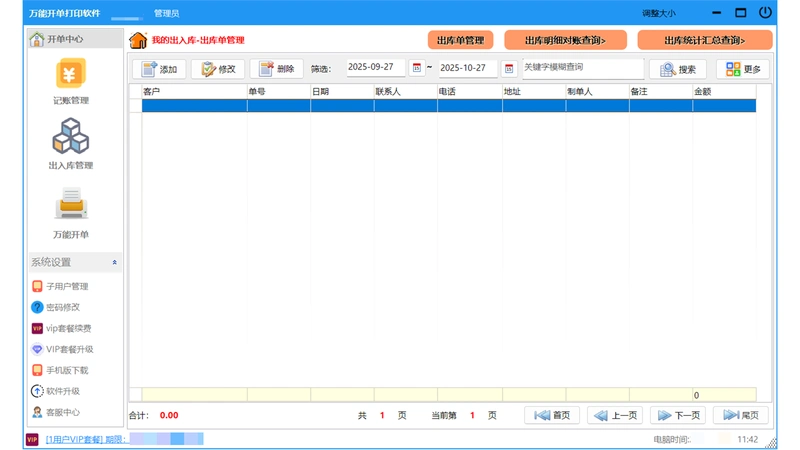Viewport: 800px width, 450px height.
Task: Open 出库明细对账查询 tab
Action: (565, 40)
